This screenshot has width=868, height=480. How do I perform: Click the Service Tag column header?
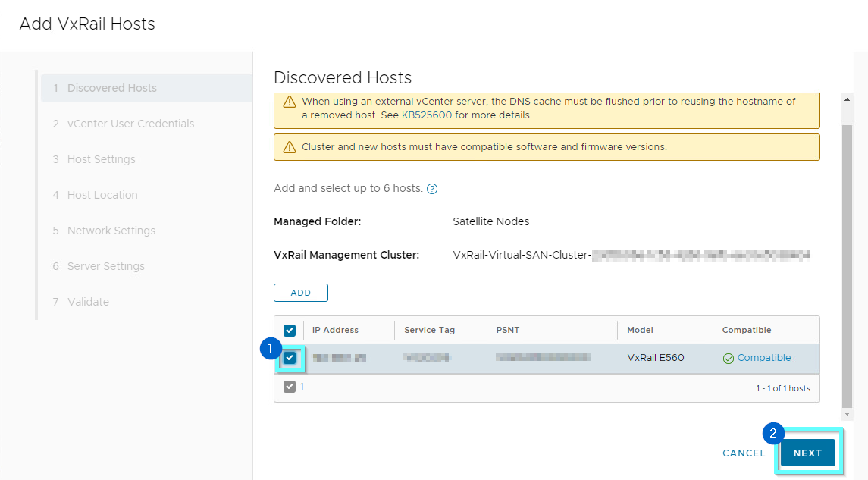click(x=430, y=330)
